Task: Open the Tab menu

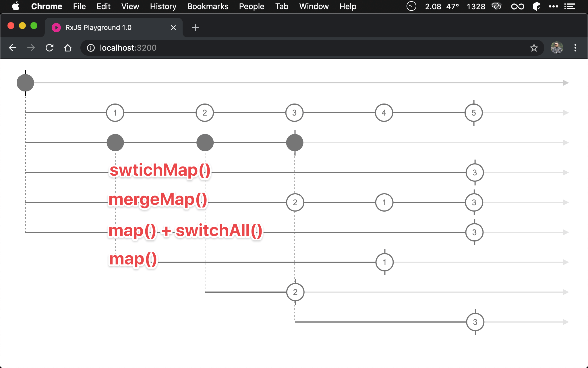Action: click(282, 6)
